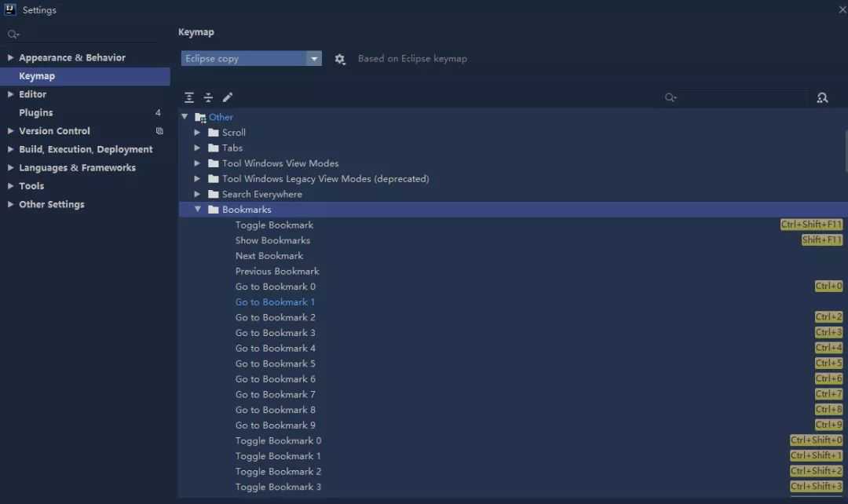The height and width of the screenshot is (504, 848).
Task: Click the settings search magnifier icon
Action: pos(13,35)
